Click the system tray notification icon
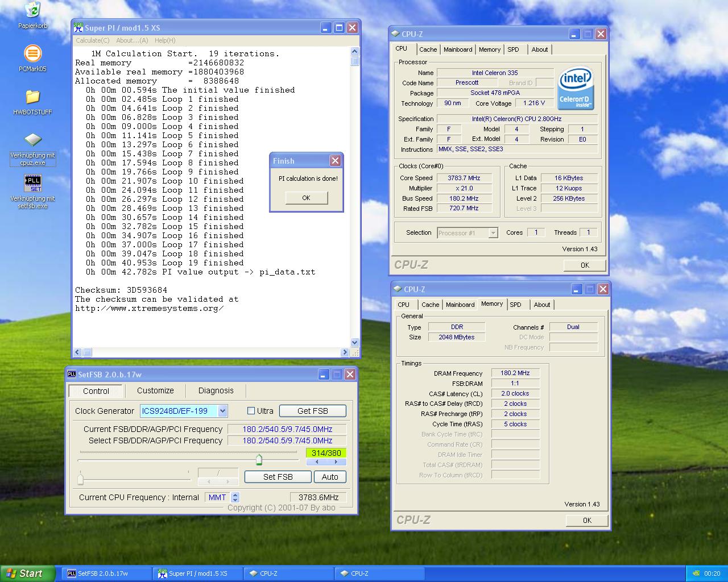This screenshot has height=582, width=728. click(695, 573)
